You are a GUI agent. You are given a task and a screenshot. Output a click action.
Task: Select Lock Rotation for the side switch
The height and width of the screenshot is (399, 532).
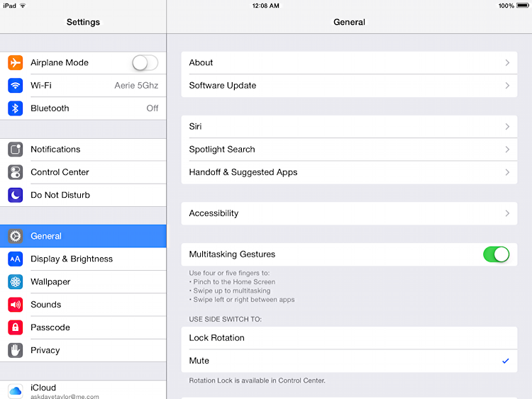coord(349,338)
